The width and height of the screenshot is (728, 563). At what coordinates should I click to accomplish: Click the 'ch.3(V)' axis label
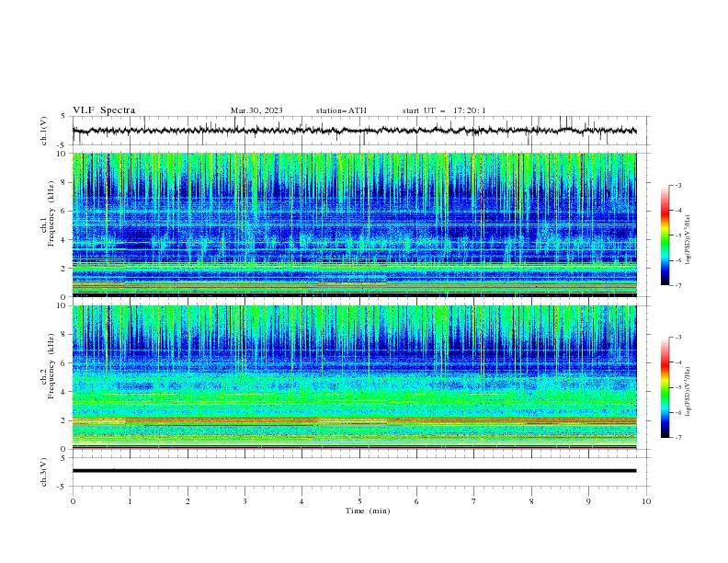click(44, 472)
